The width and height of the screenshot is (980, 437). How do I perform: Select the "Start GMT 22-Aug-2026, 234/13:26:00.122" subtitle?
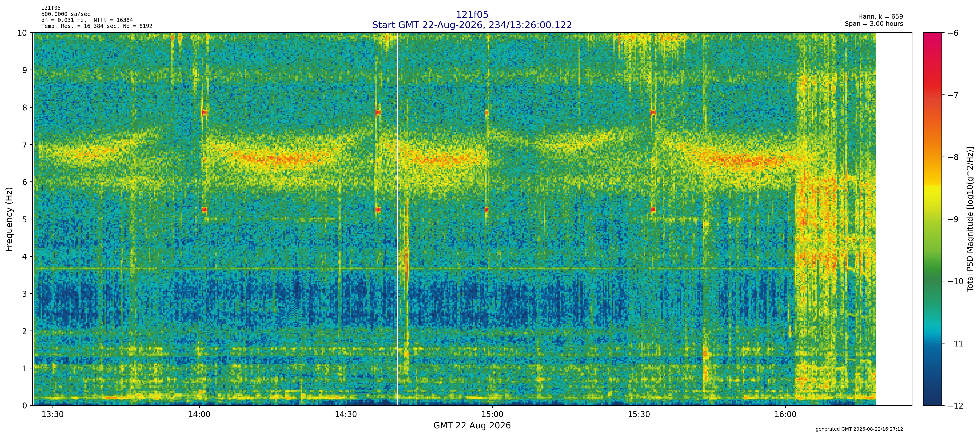point(472,25)
